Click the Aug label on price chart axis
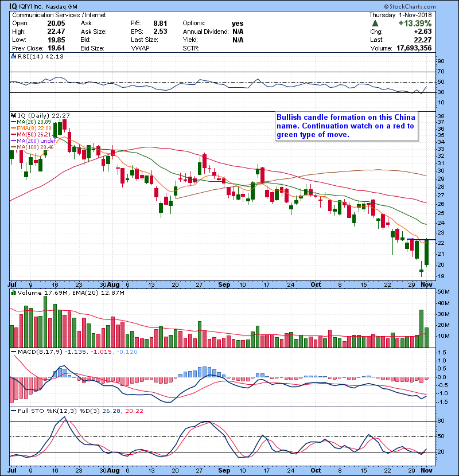The height and width of the screenshot is (476, 459). 113,285
